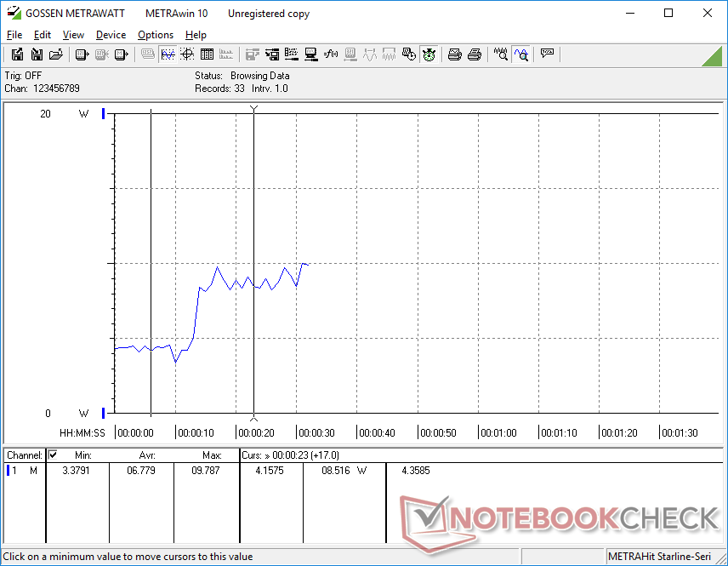
Task: Select channel 1 M row
Action: point(22,471)
